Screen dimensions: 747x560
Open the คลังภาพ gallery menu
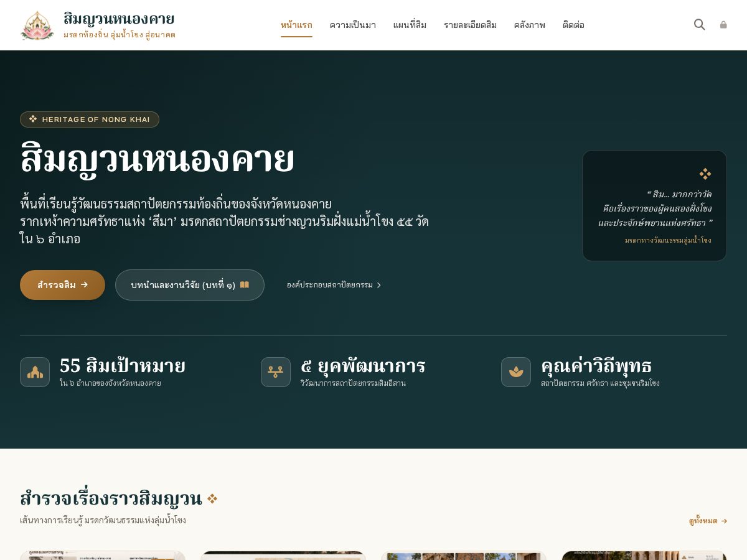[x=530, y=25]
